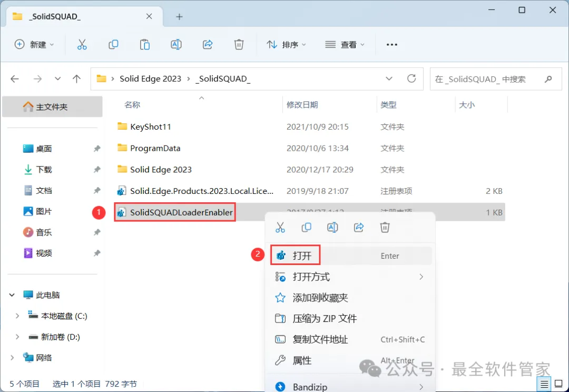This screenshot has height=392, width=569.
Task: Unpin 桌面 using its pin icon
Action: [x=97, y=149]
